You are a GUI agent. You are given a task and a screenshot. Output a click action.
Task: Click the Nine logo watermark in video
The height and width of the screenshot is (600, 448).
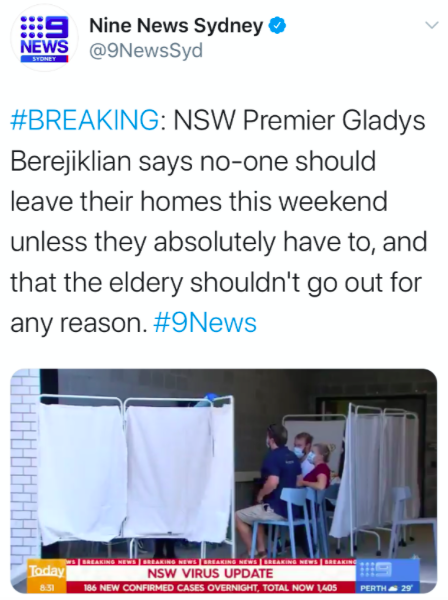click(x=375, y=571)
